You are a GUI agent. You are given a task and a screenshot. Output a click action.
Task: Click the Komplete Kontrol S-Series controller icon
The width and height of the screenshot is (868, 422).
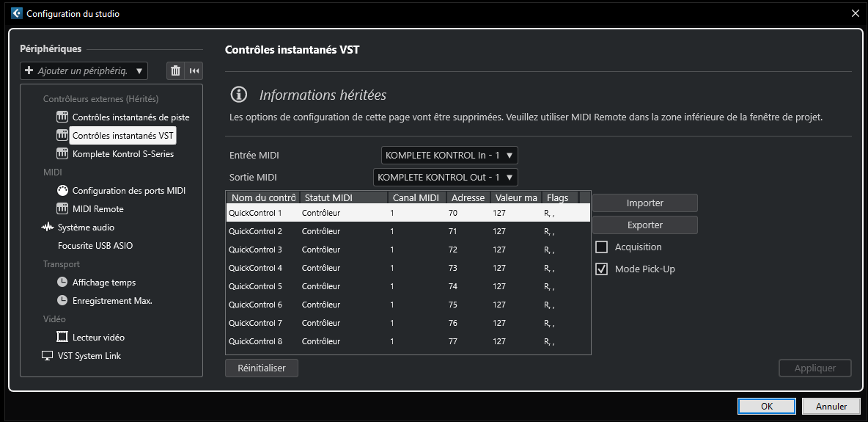[62, 154]
